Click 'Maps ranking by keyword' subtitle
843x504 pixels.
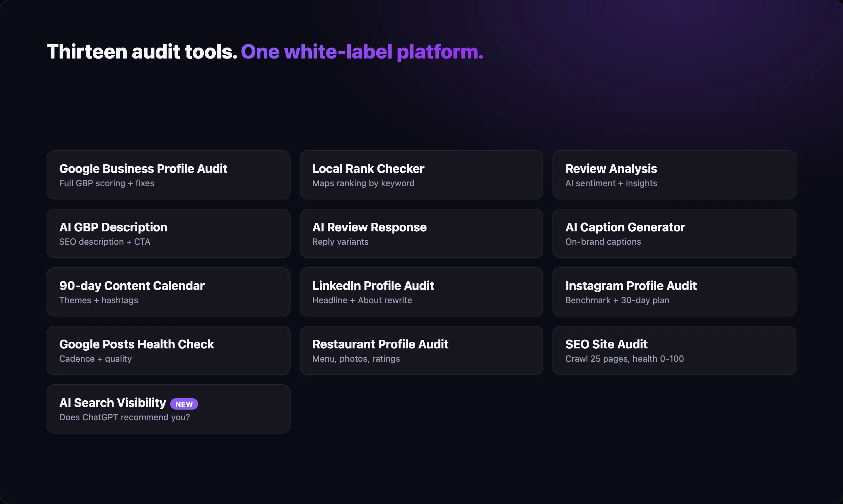point(364,184)
